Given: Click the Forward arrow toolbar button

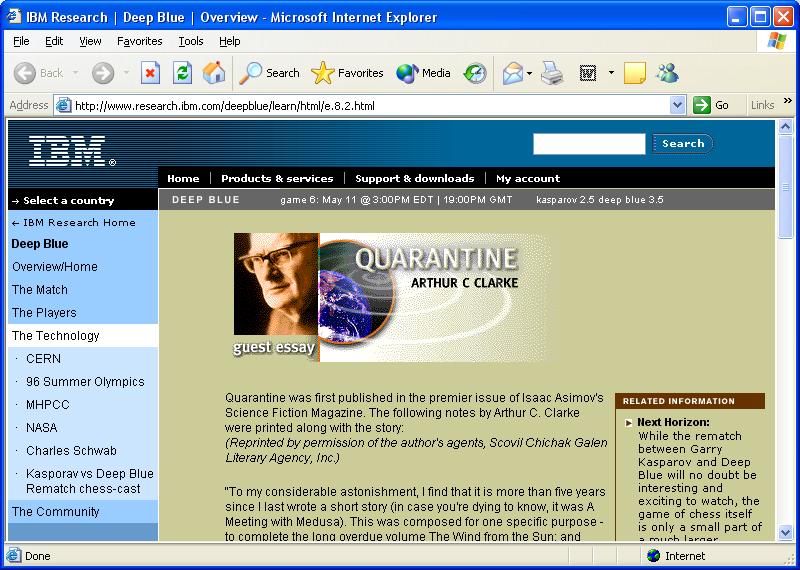Looking at the screenshot, I should [103, 73].
